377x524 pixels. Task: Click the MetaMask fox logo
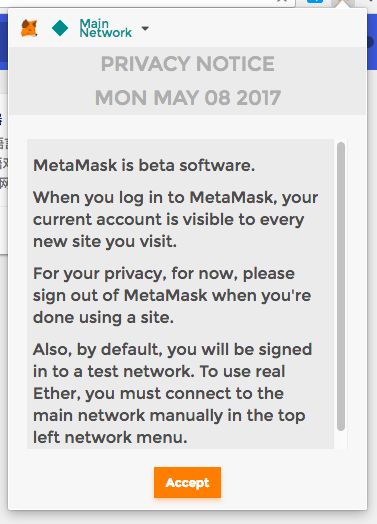click(29, 28)
